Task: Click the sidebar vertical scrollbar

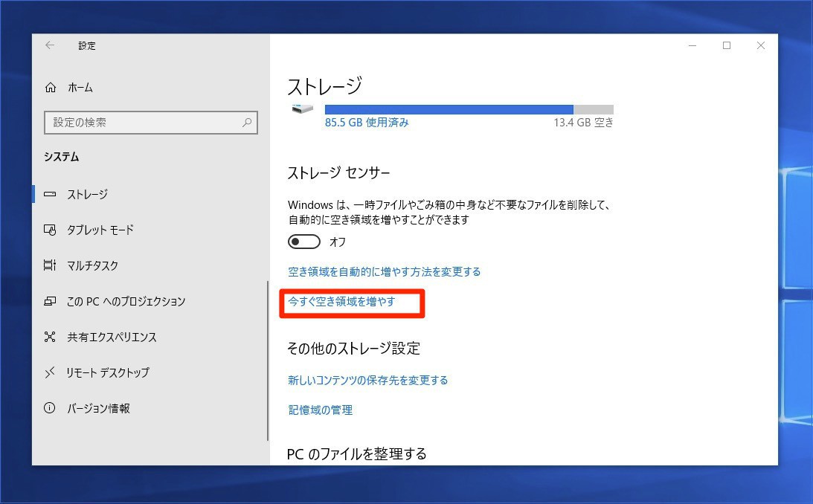Action: click(x=268, y=361)
